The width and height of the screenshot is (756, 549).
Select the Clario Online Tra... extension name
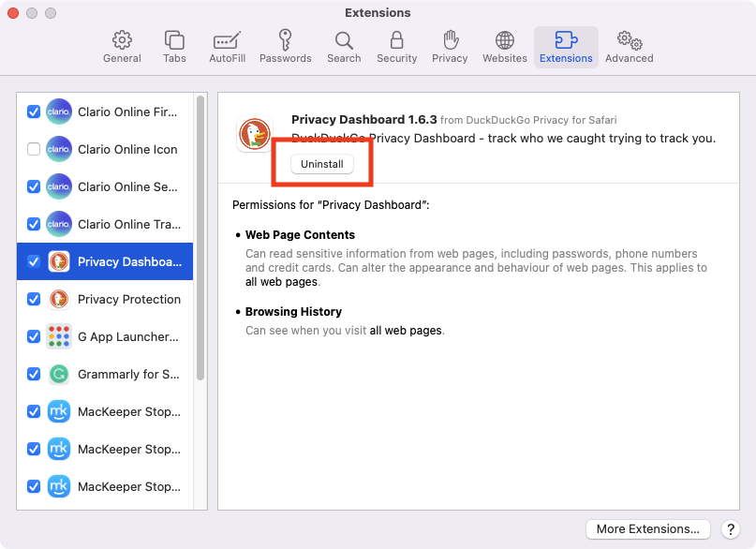pos(129,224)
